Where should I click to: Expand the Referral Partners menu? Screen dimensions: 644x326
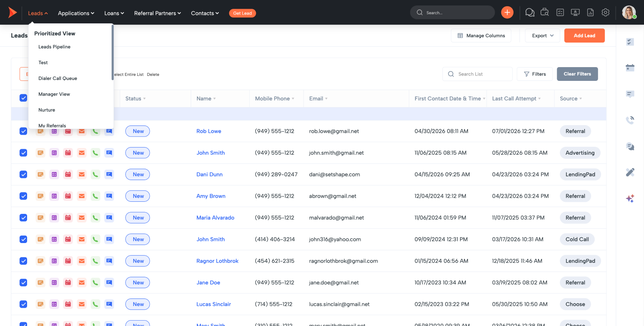pos(157,13)
